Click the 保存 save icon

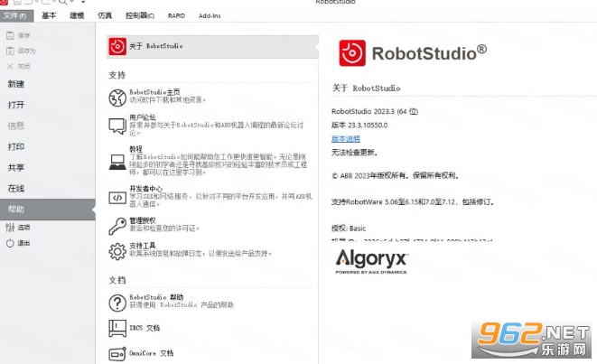click(x=10, y=35)
